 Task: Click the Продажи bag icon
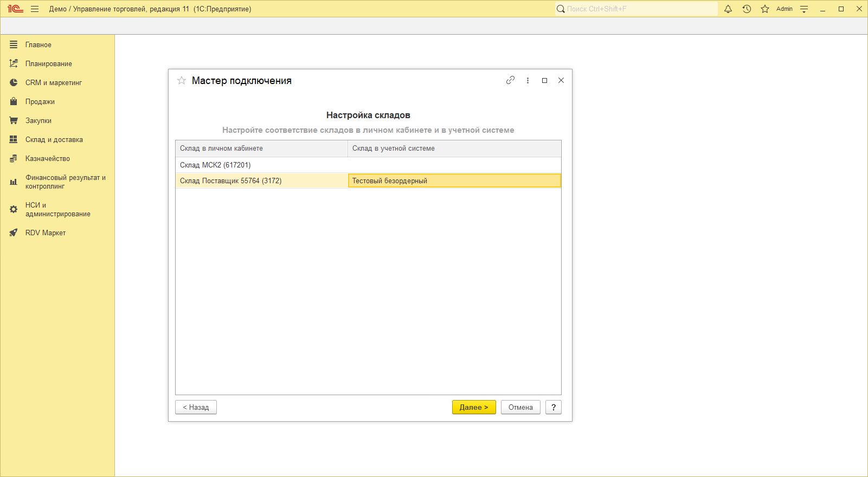coord(14,101)
